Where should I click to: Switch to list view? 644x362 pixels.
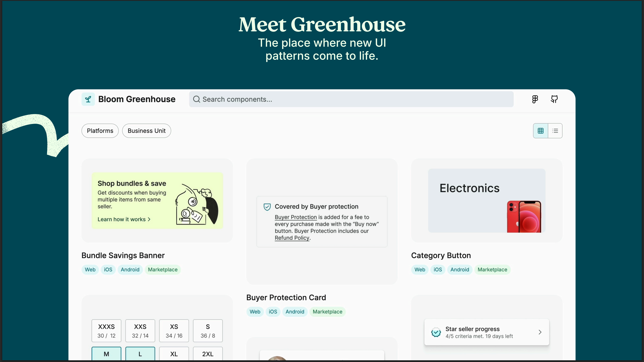[x=555, y=131]
